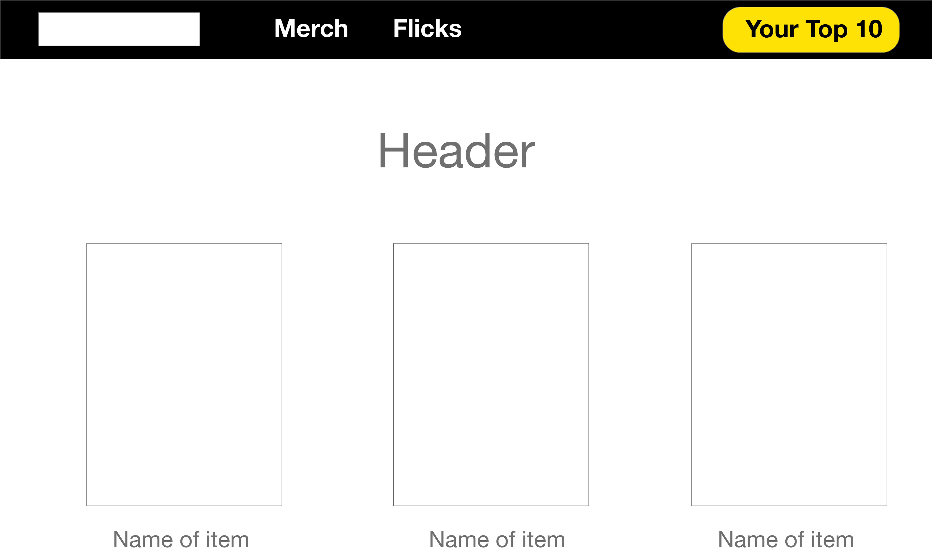Viewport: 932px width, 560px height.
Task: Open the Merch menu item
Action: pyautogui.click(x=311, y=29)
